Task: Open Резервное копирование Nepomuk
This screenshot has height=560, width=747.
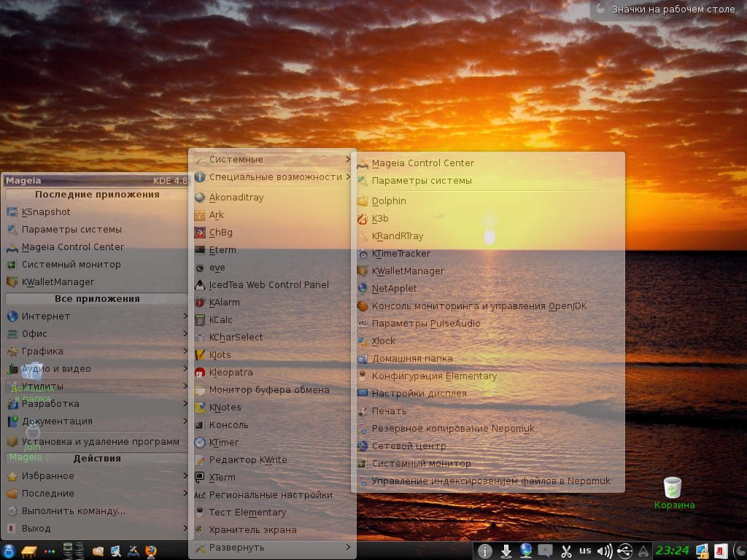Action: point(488,429)
